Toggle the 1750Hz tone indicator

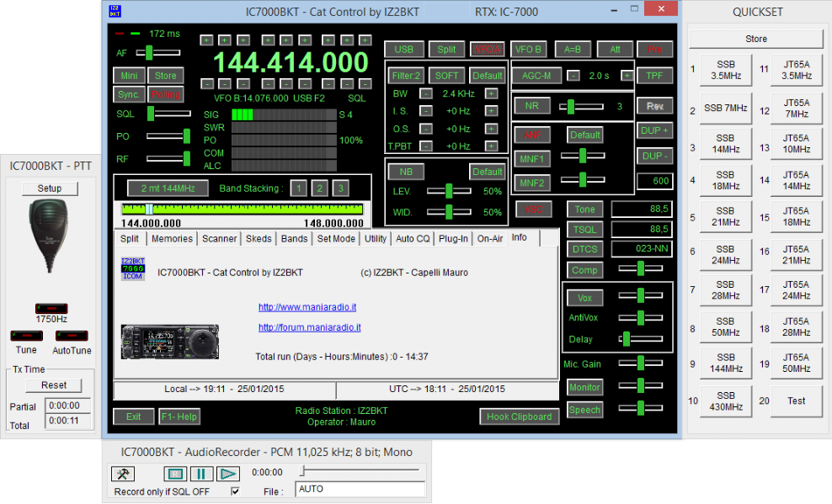(51, 309)
